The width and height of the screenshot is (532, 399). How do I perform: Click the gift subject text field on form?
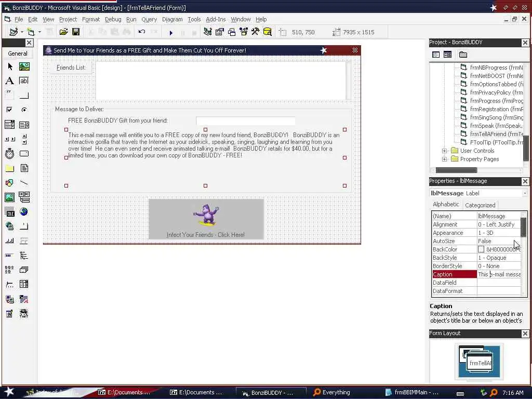tap(246, 121)
